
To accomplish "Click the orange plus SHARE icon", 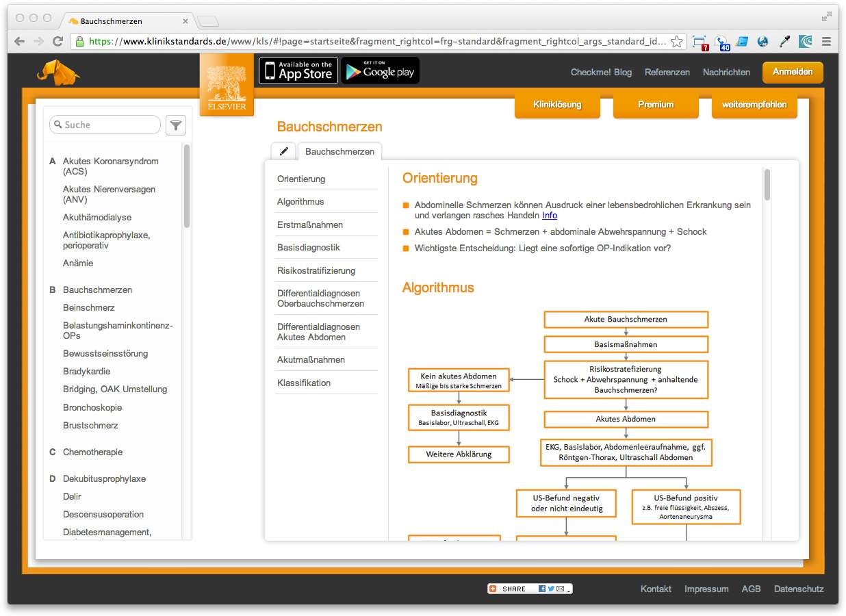I will [493, 589].
